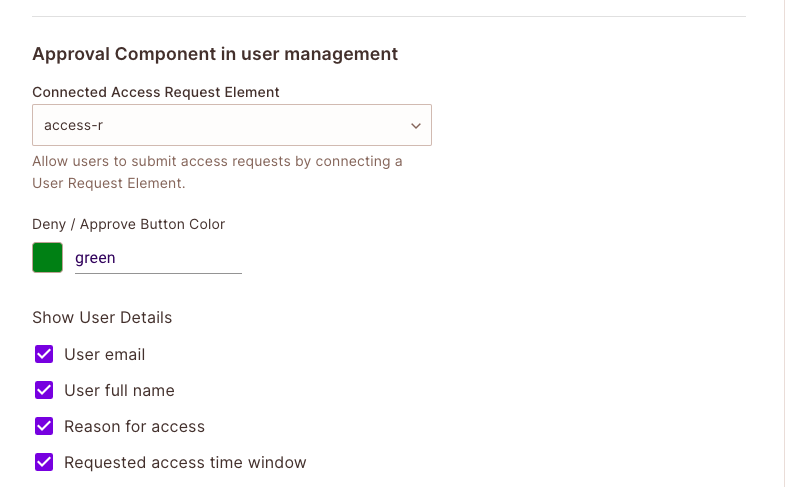Viewport: 795px width, 487px height.
Task: Click the underline beneath the green color value
Action: pyautogui.click(x=158, y=273)
